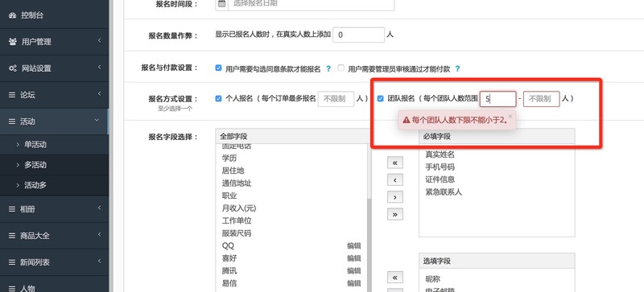Viewport: 644px width, 292px height.
Task: Expand 用户管理 submenu chevron
Action: (99, 41)
